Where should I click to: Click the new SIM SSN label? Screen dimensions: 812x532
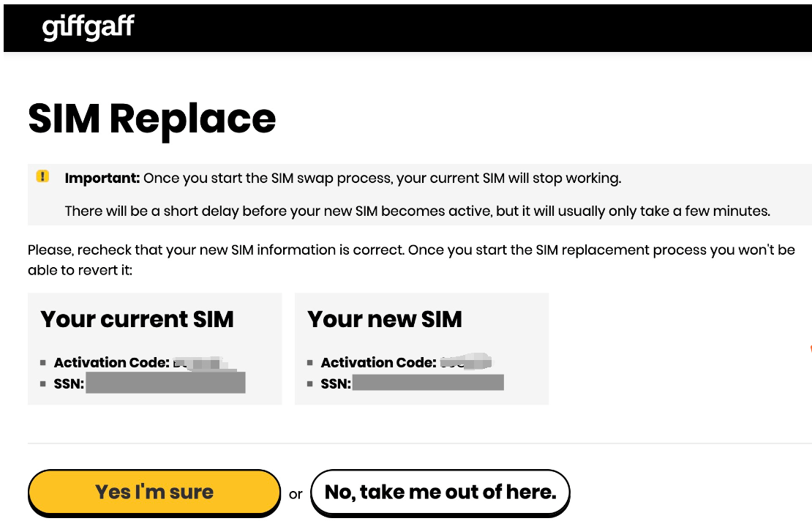tap(337, 383)
